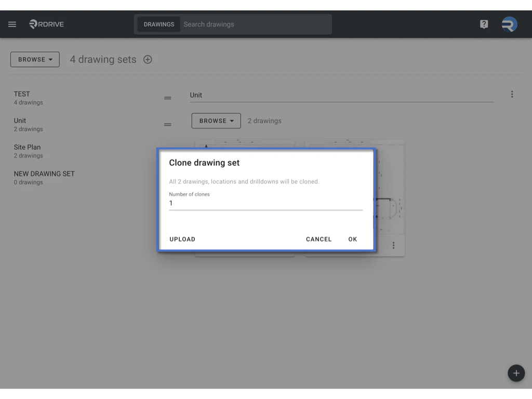Image resolution: width=532 pixels, height=399 pixels.
Task: Expand the BROWSE dropdown beside 2 drawings
Action: (x=216, y=121)
